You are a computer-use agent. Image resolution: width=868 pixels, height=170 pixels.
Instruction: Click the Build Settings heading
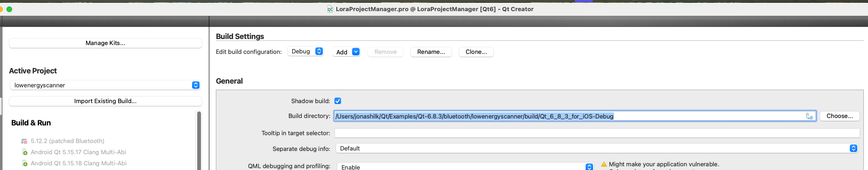(240, 37)
